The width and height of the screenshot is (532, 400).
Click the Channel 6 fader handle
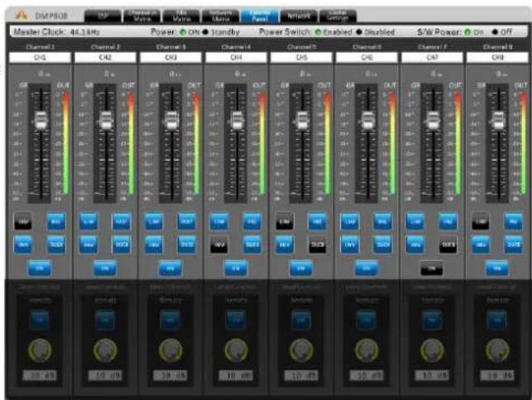pyautogui.click(x=367, y=120)
